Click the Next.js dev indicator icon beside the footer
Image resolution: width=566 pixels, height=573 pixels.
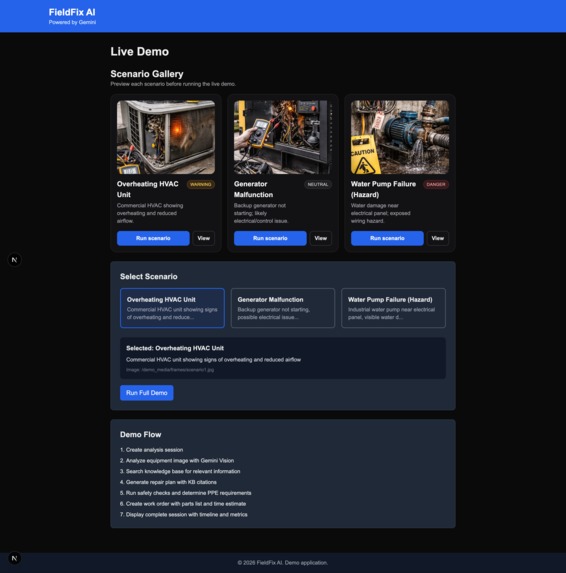[15, 558]
